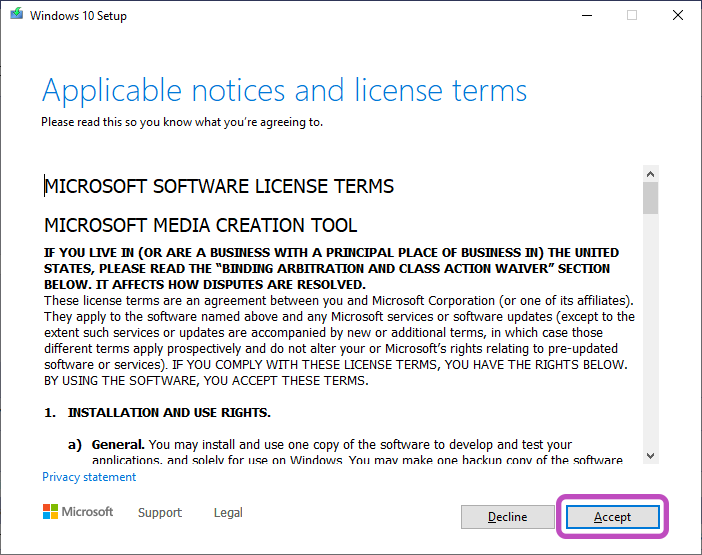Click the "Applicable notices and license terms" heading

pos(284,91)
